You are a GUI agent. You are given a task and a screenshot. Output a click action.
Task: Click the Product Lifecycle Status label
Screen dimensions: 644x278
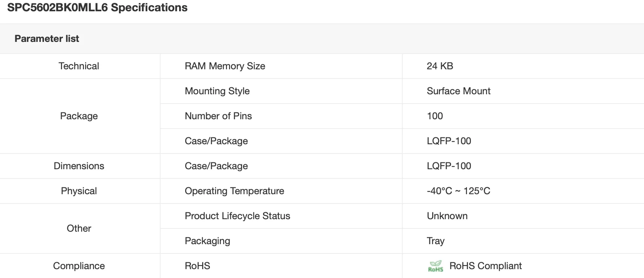click(x=237, y=216)
